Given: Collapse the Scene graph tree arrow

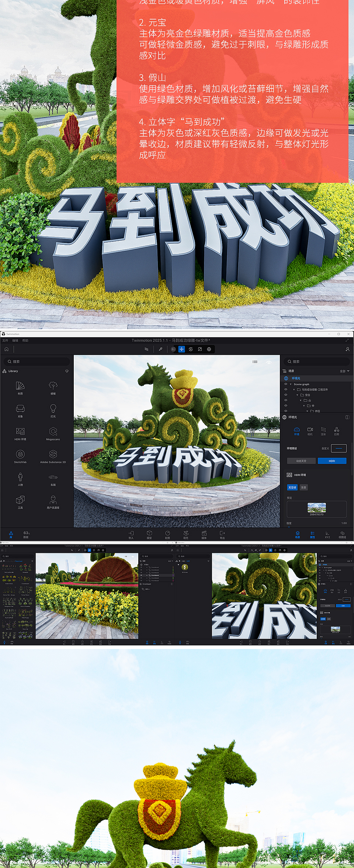Looking at the screenshot, I should [291, 384].
